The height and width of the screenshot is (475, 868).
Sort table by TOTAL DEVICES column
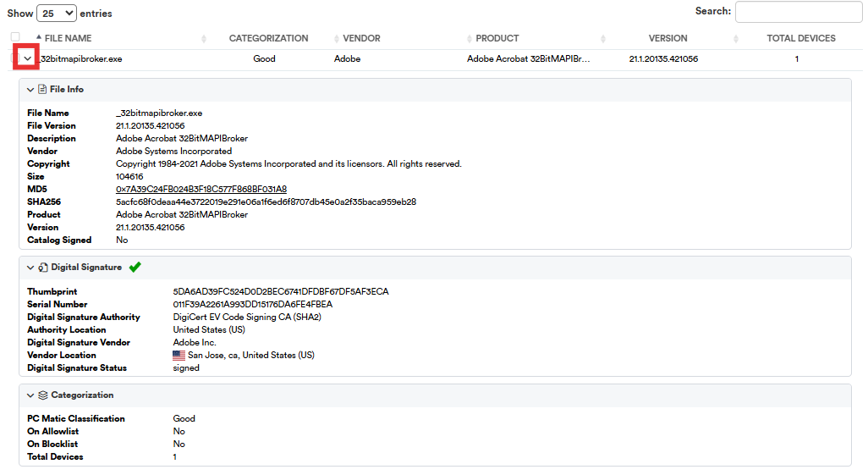(x=801, y=38)
